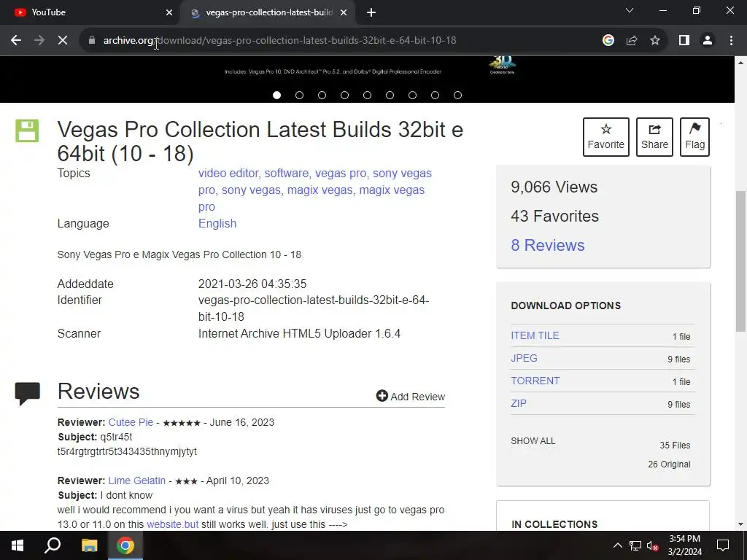Screen dimensions: 747x560
Task: Add a review
Action: click(x=410, y=396)
